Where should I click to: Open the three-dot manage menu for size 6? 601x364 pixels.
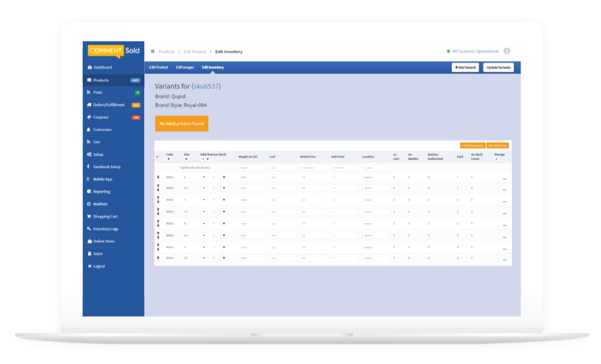[505, 179]
